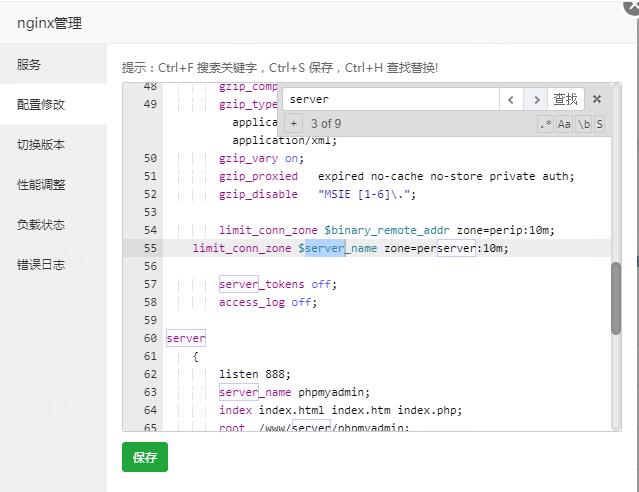Focus the search input containing 'server'

(391, 99)
